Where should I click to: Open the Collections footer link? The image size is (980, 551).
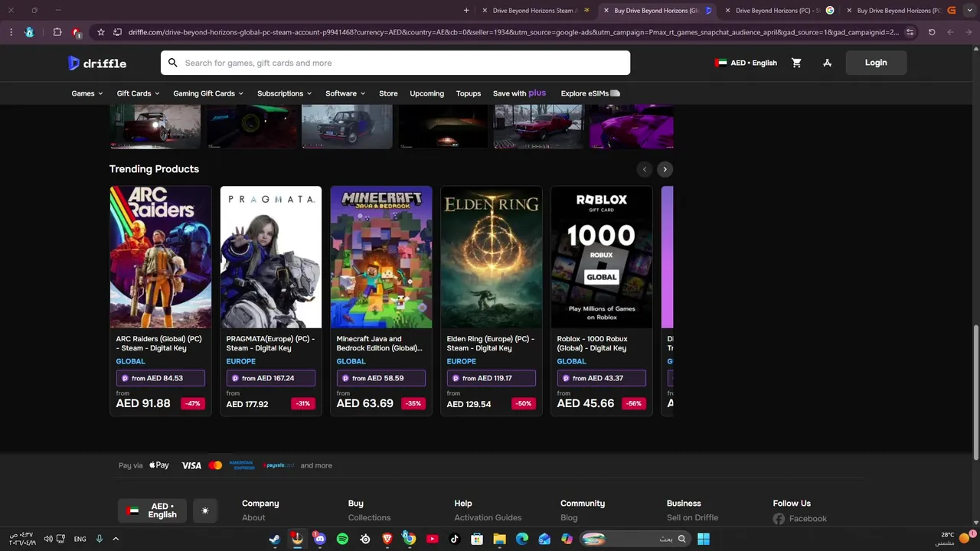click(369, 518)
